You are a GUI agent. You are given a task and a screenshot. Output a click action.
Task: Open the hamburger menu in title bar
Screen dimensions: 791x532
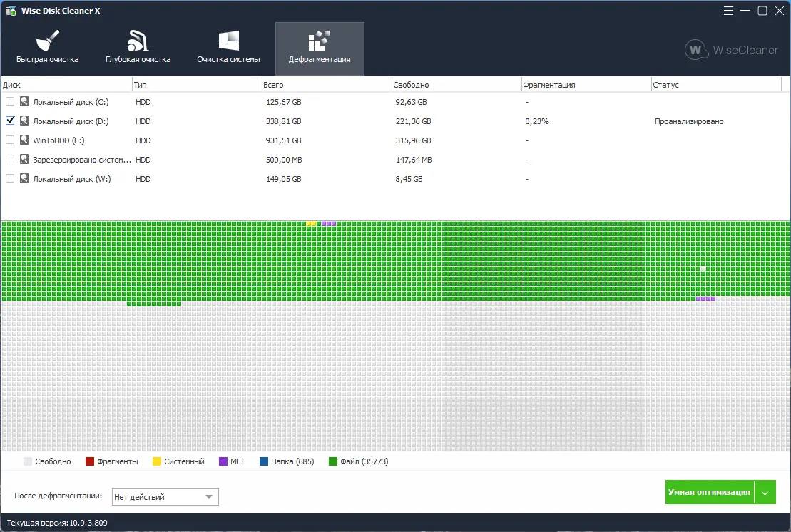coord(728,11)
